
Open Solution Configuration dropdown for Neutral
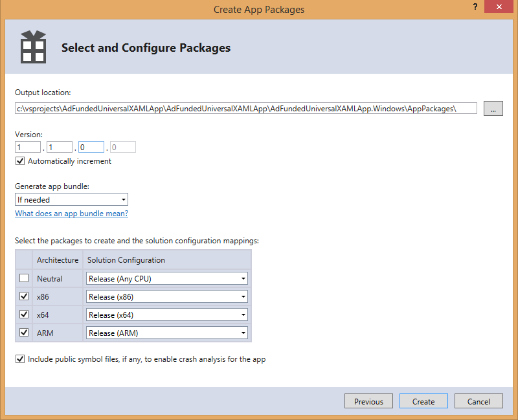click(x=243, y=278)
